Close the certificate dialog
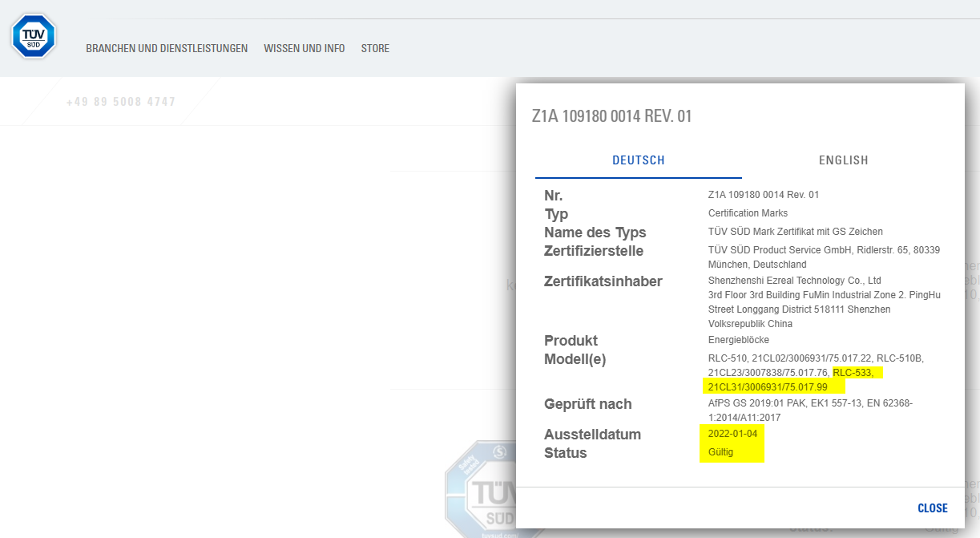 pyautogui.click(x=932, y=508)
